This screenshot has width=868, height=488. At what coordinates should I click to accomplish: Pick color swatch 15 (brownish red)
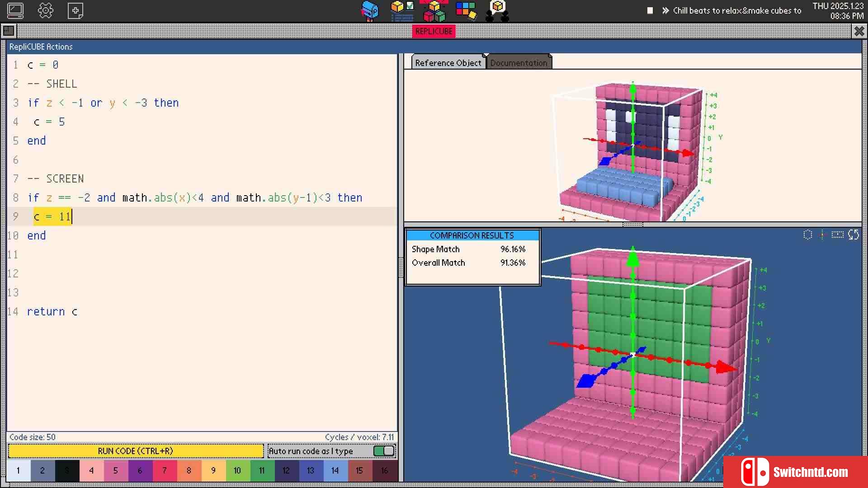[360, 470]
